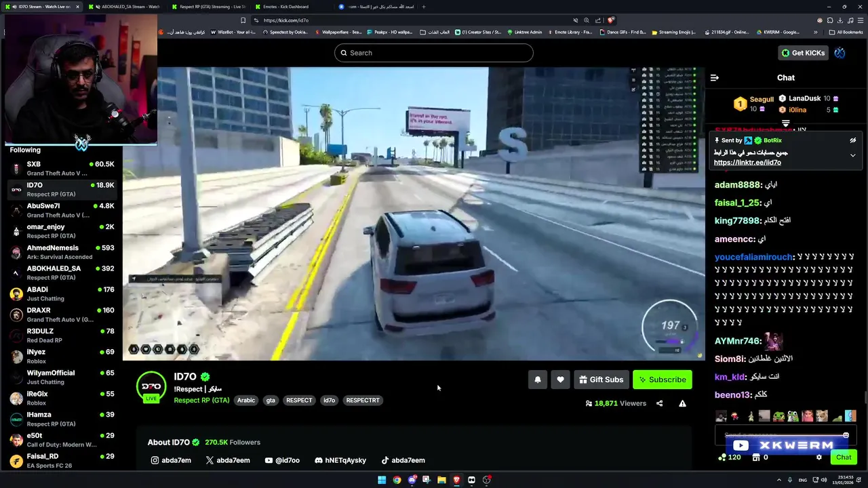Open Instagram link abda7em

171,460
